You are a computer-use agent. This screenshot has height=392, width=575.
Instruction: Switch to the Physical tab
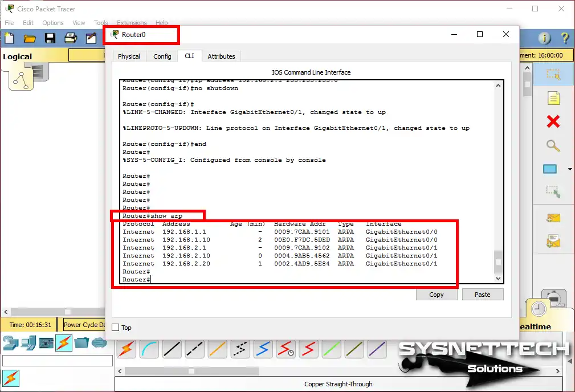pyautogui.click(x=129, y=56)
